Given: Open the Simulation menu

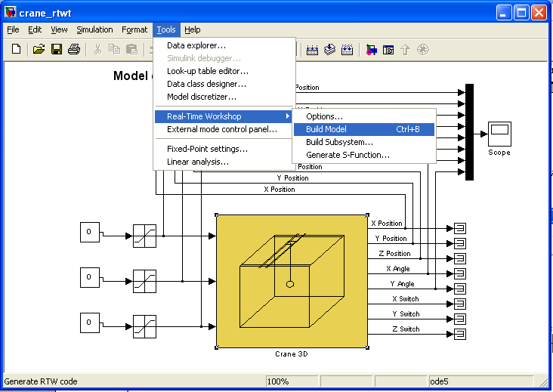Looking at the screenshot, I should coord(94,29).
